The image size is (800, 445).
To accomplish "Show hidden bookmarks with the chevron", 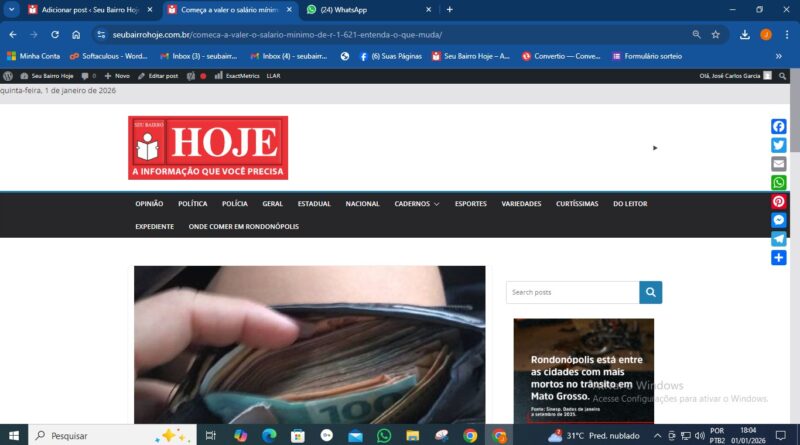I will [778, 56].
